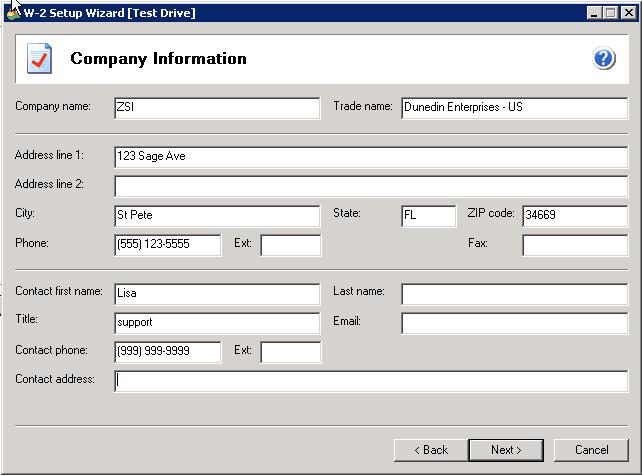Click the Title field containing support

tap(217, 323)
